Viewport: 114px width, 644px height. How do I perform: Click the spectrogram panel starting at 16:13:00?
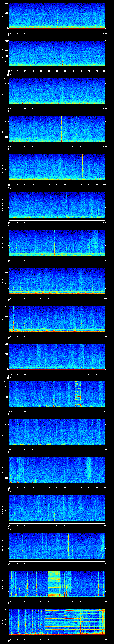click(57, 16)
